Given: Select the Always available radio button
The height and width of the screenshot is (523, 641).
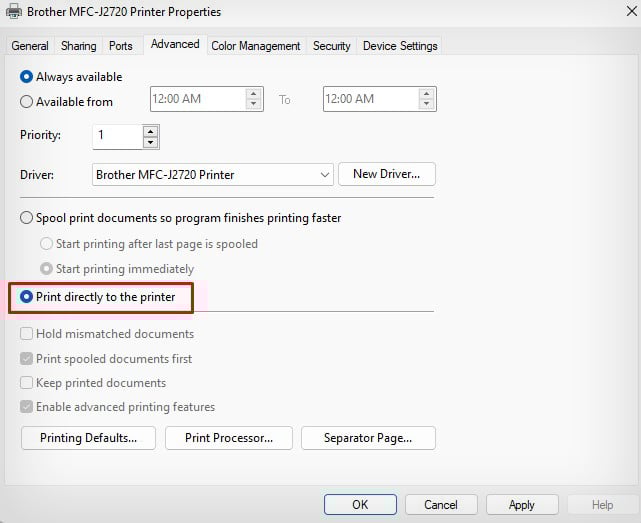Looking at the screenshot, I should (x=26, y=77).
